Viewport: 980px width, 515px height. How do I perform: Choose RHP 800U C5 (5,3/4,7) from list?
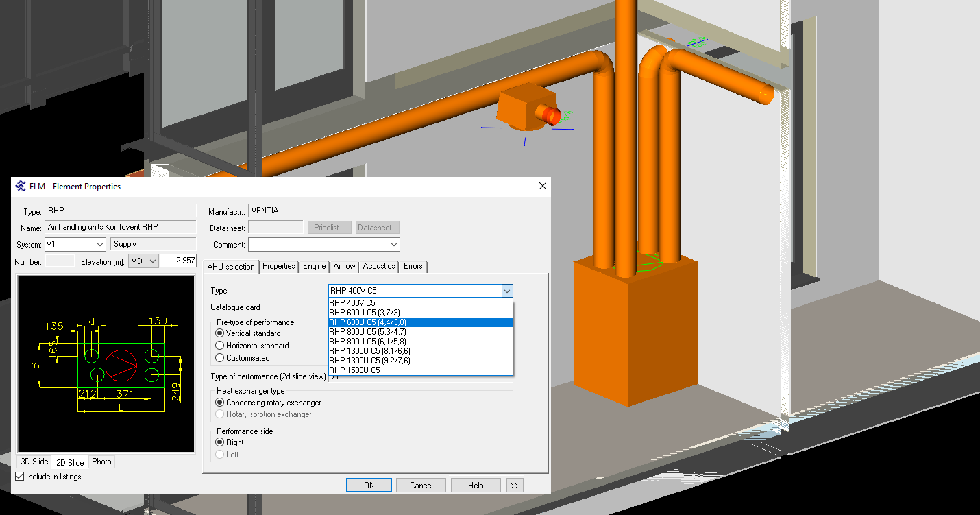point(367,332)
